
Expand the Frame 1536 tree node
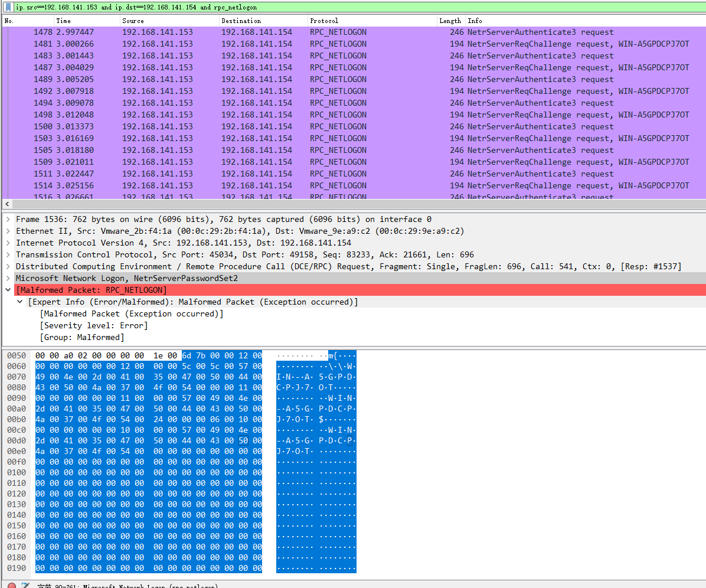(8, 219)
